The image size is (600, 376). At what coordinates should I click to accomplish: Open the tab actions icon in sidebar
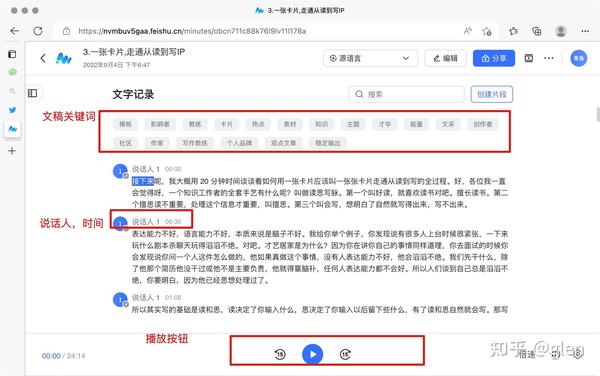click(x=12, y=54)
